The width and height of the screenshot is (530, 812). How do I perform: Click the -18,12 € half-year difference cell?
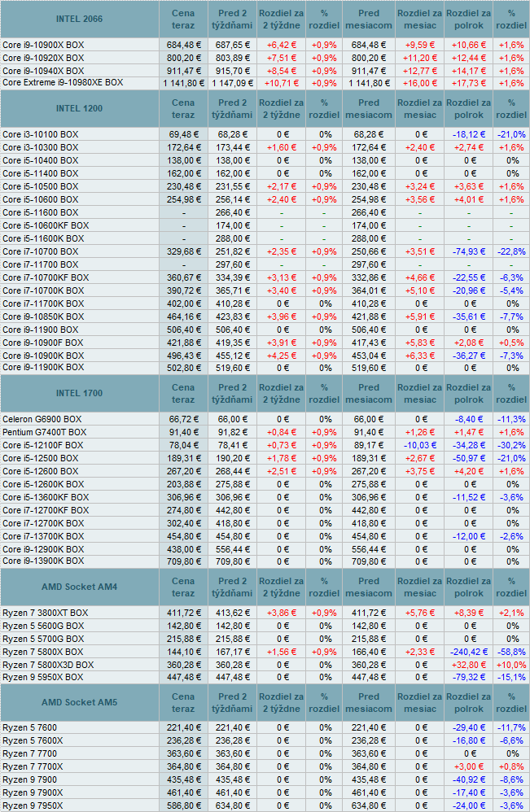pos(468,134)
